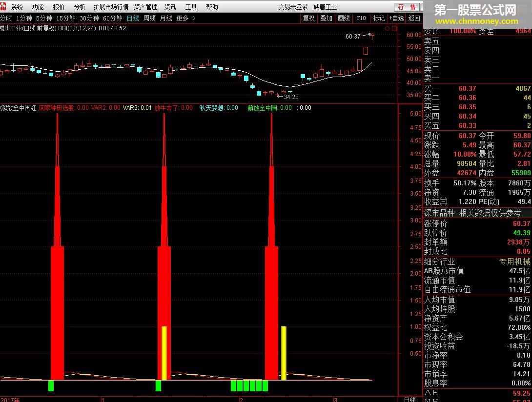Click the 换手 turnover value 50.17%
This screenshot has width=532, height=402.
(x=465, y=183)
